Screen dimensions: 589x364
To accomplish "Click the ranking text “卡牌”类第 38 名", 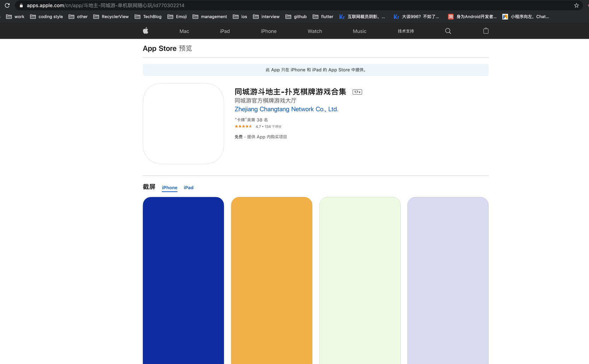I will [x=251, y=120].
